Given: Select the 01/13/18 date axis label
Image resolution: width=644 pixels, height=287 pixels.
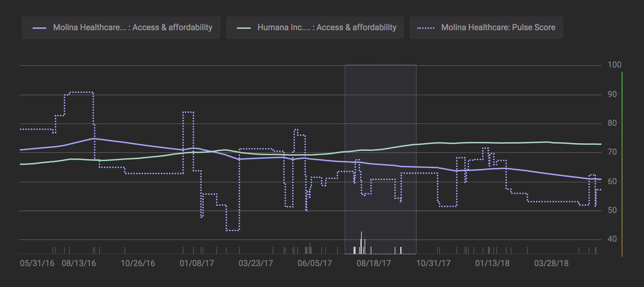Looking at the screenshot, I should 492,263.
